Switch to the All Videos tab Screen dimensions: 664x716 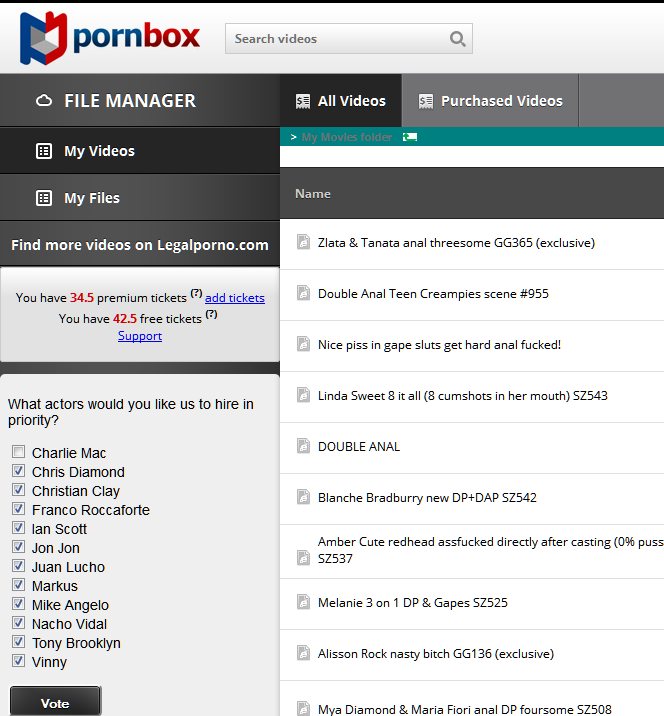341,101
